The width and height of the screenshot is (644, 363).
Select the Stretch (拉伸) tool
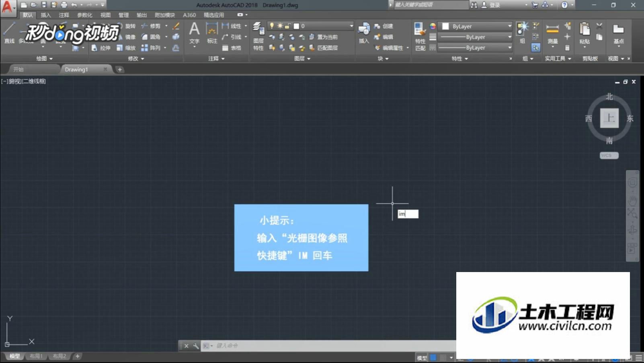[100, 48]
